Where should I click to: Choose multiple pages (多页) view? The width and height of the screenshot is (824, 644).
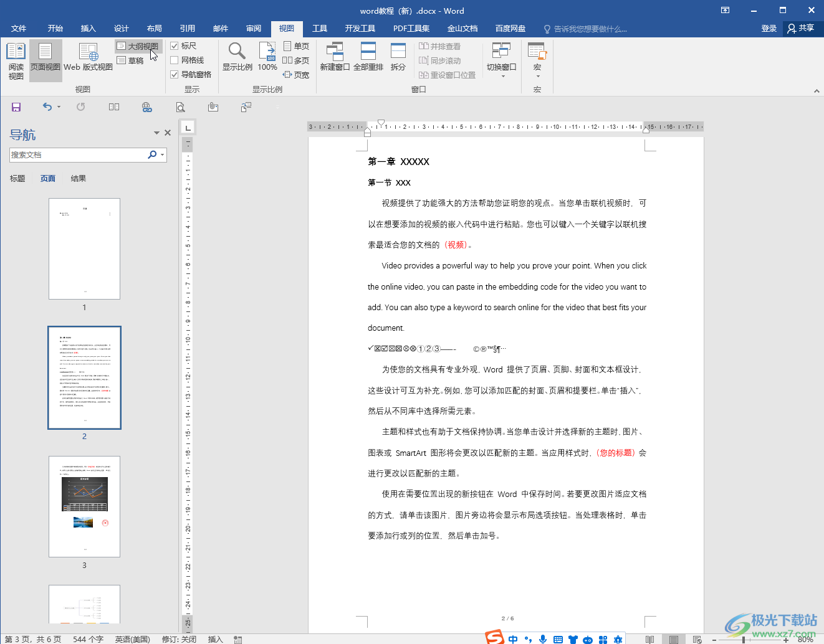point(296,60)
